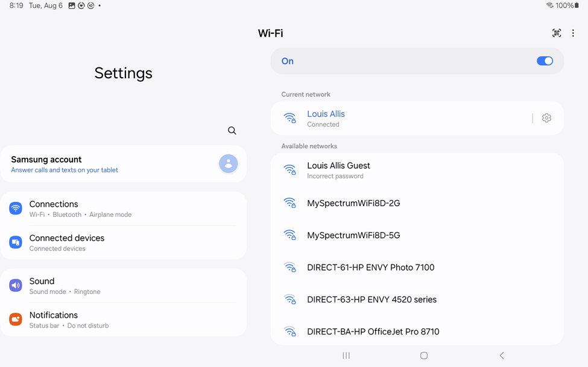588x367 pixels.
Task: Select the Louis Allis Guest network
Action: pyautogui.click(x=338, y=170)
